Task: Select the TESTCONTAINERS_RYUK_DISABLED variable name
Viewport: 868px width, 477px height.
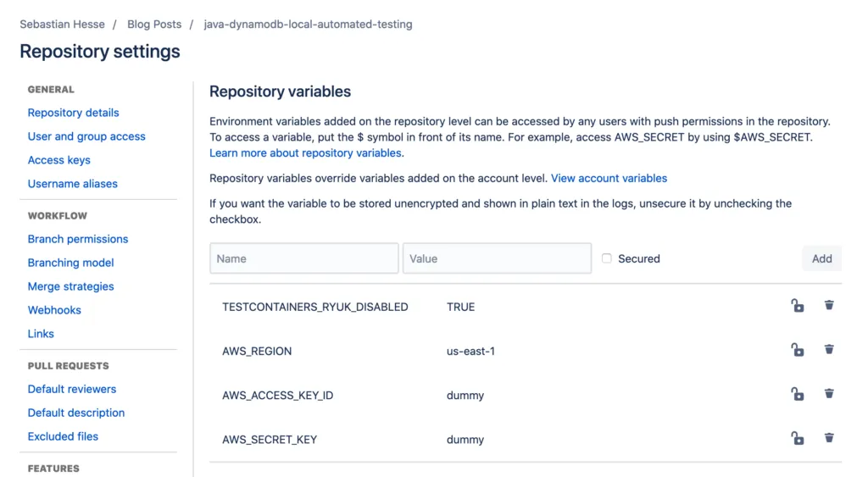Action: click(x=315, y=307)
